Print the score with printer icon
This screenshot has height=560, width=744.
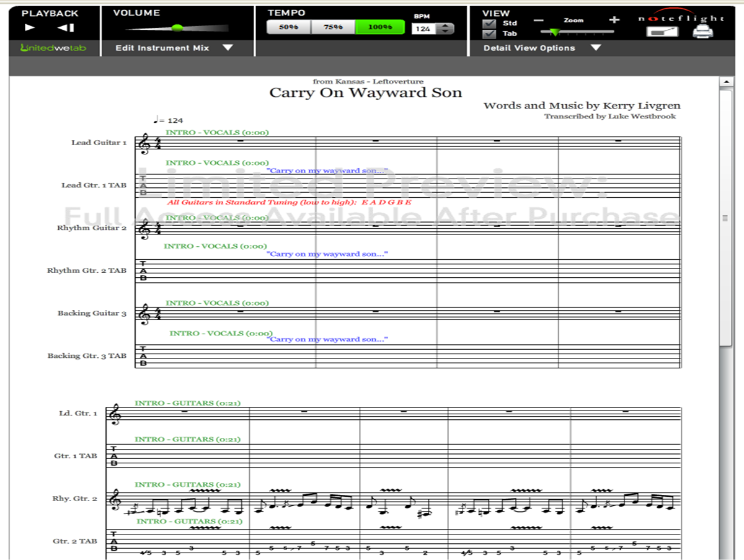pyautogui.click(x=702, y=32)
